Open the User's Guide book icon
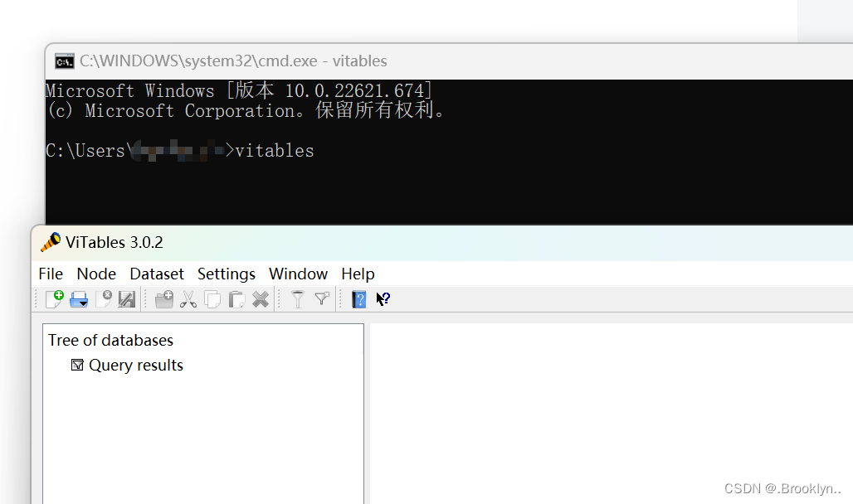 coord(359,299)
